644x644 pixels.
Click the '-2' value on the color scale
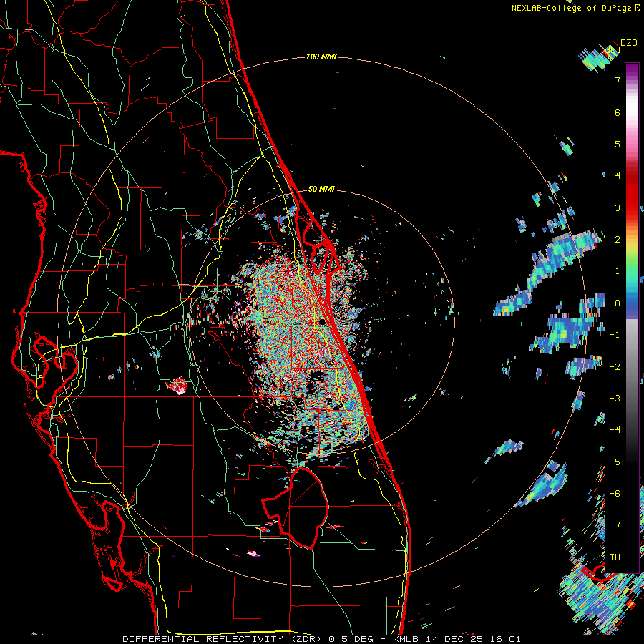[615, 367]
